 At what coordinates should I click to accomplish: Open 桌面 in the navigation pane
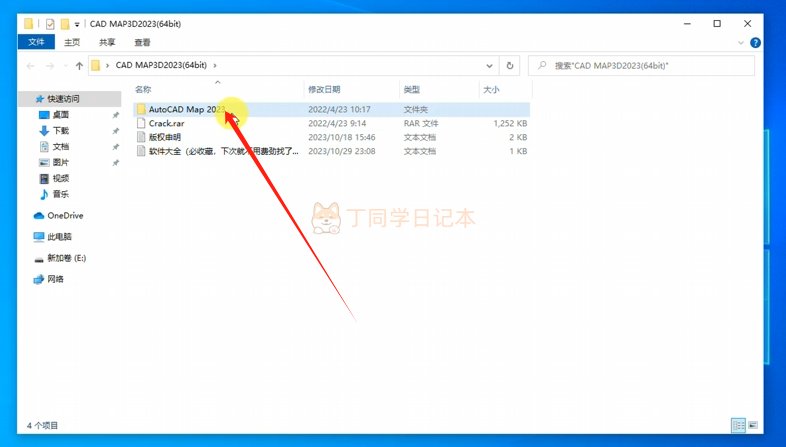pyautogui.click(x=61, y=115)
